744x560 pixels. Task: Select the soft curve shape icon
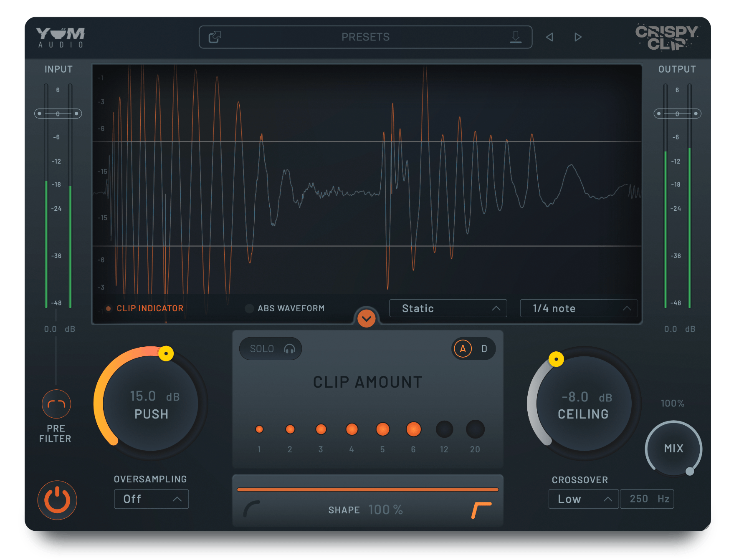point(252,509)
